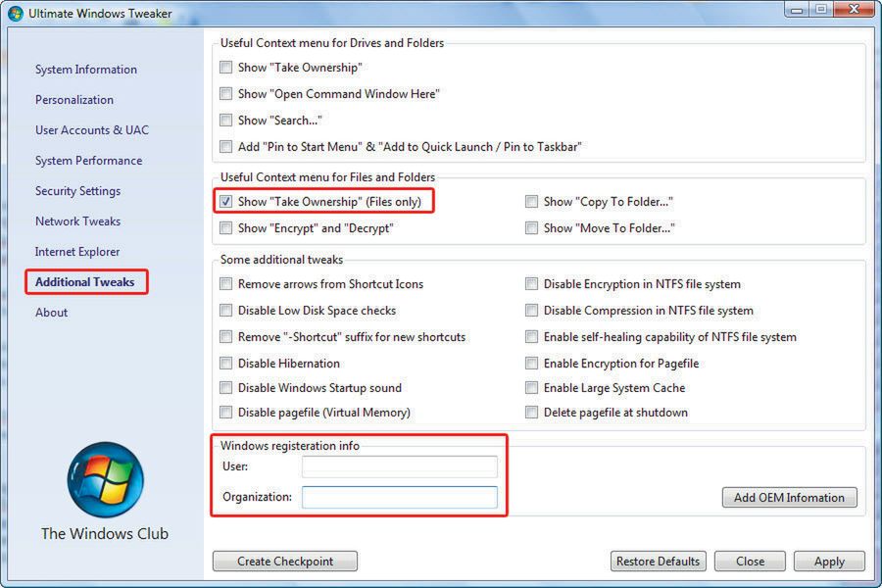Click the Ultimate Windows Tweaker title bar icon
The height and width of the screenshot is (588, 882).
[16, 13]
